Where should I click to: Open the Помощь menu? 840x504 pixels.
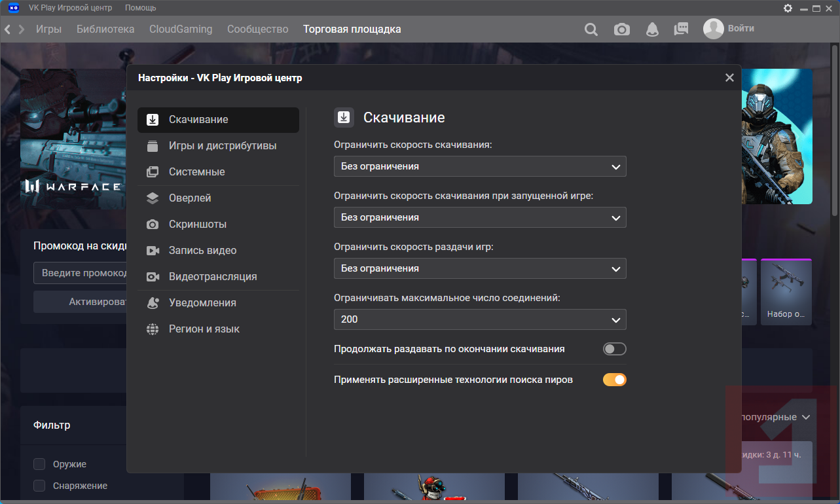click(141, 8)
